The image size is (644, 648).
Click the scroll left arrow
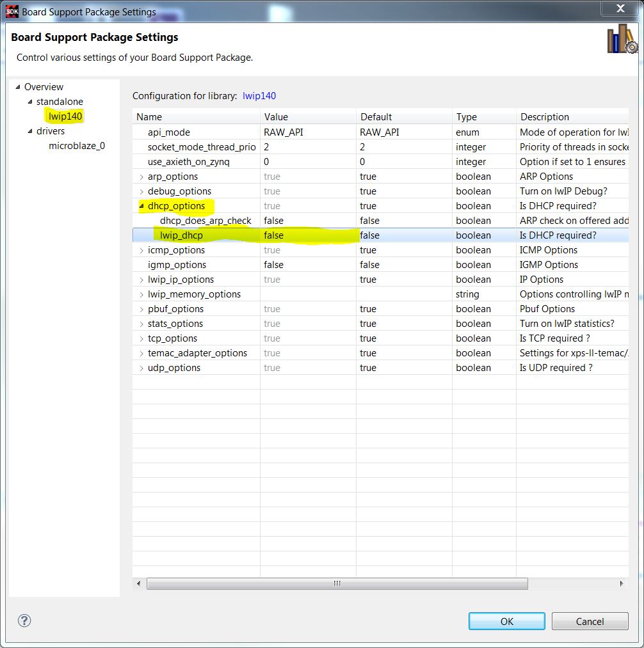pyautogui.click(x=138, y=583)
